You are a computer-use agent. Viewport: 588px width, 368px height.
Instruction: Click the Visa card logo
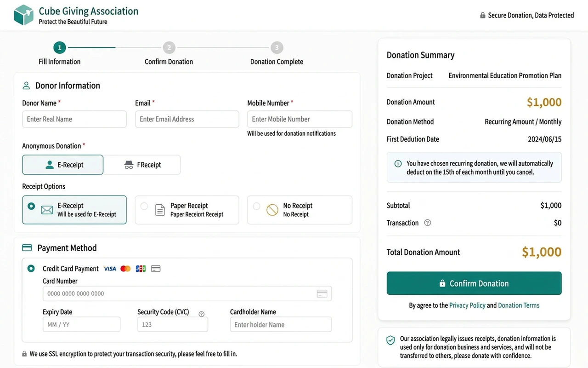(110, 269)
